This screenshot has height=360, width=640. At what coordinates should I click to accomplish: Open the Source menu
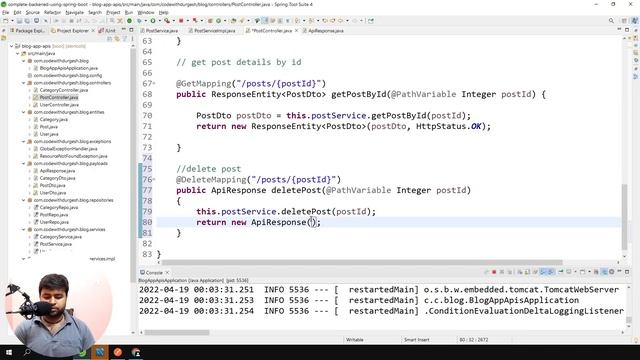coord(33,13)
